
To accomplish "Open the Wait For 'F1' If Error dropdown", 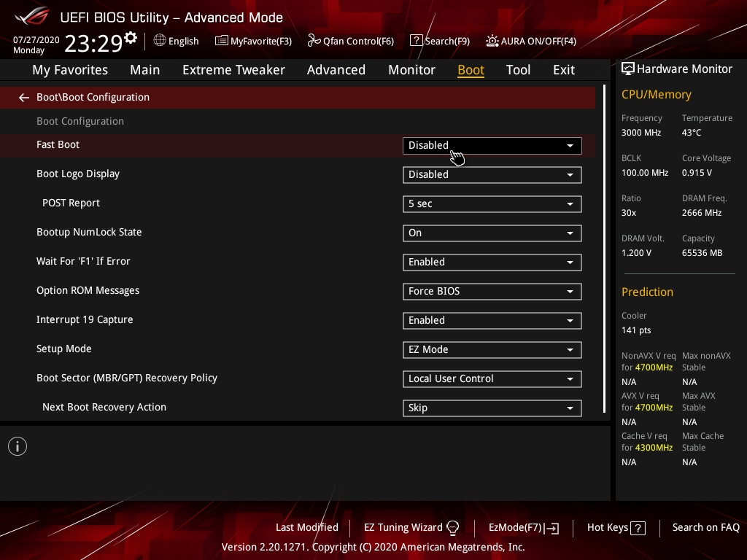I will (x=492, y=262).
